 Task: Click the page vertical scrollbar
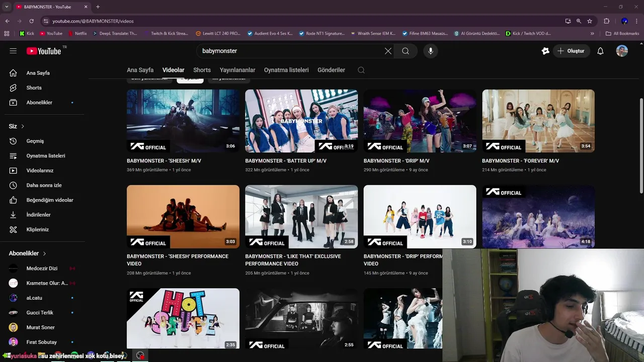(x=641, y=146)
